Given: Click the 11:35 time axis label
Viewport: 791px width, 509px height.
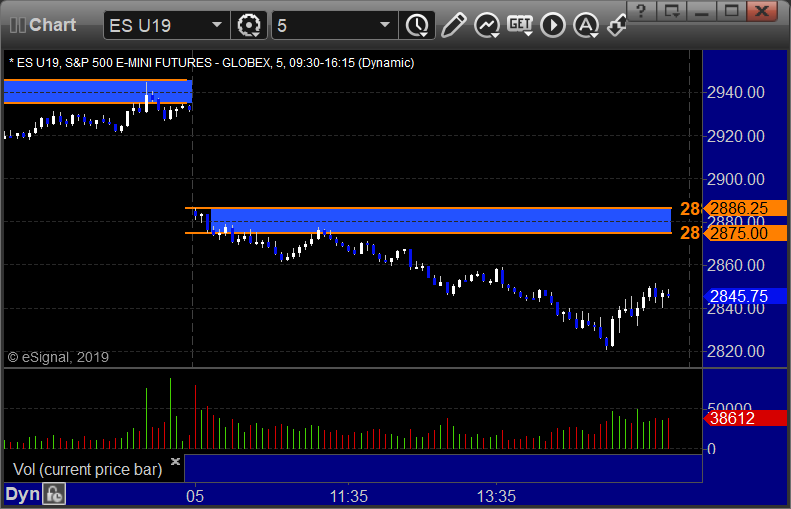Looking at the screenshot, I should (x=349, y=496).
